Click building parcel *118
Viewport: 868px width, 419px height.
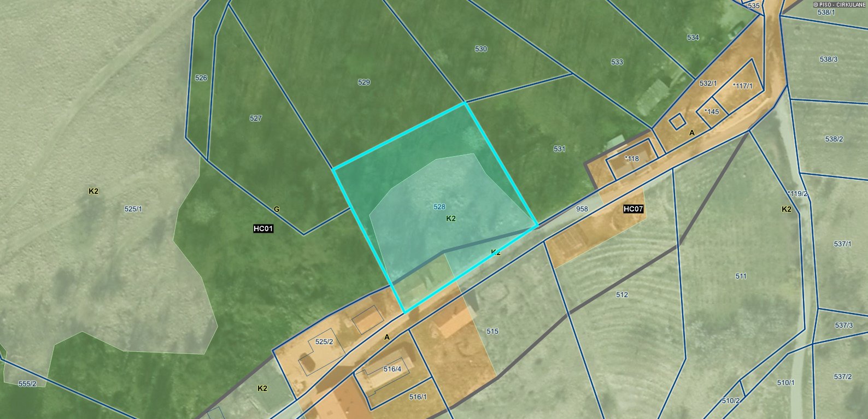632,159
